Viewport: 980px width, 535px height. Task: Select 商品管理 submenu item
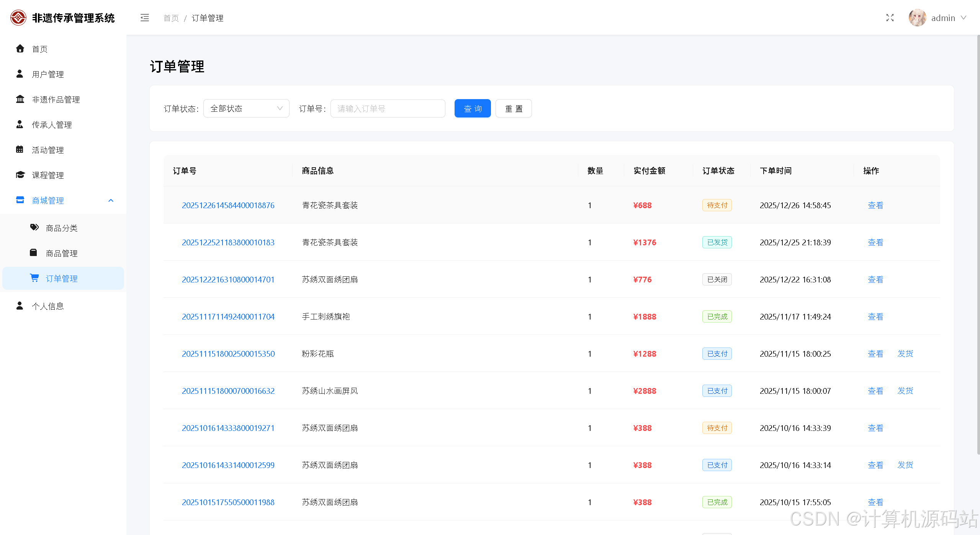click(62, 253)
